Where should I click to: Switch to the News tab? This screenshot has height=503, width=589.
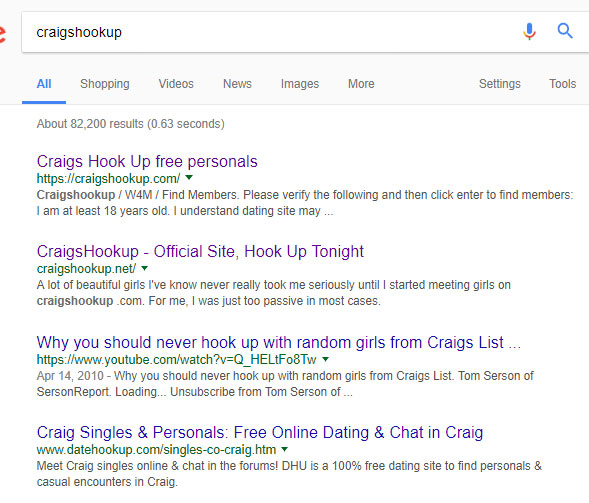pyautogui.click(x=237, y=84)
